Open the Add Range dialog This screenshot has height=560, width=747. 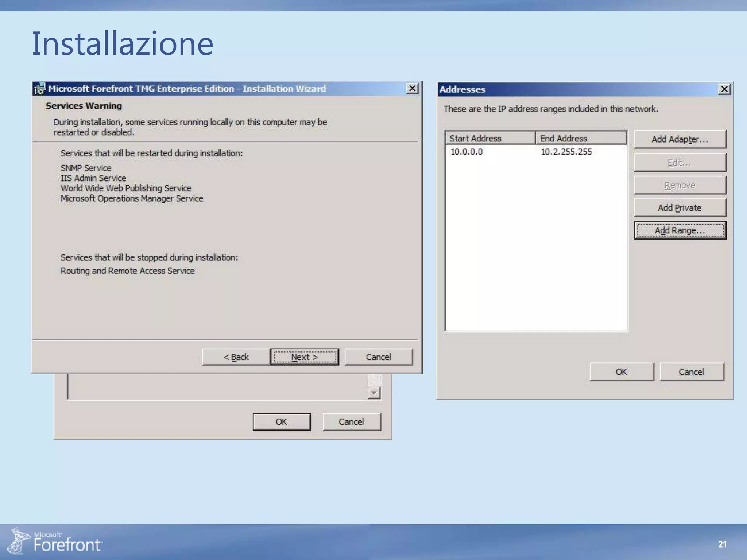point(680,230)
